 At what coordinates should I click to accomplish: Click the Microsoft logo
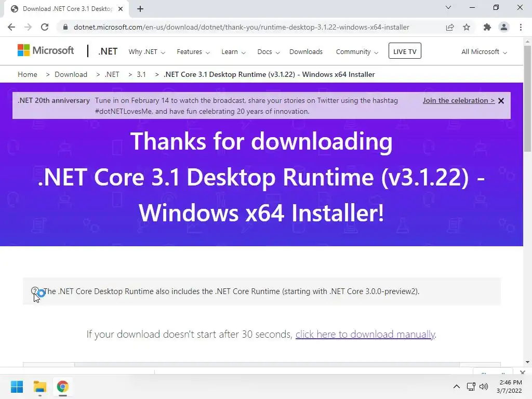[x=46, y=50]
